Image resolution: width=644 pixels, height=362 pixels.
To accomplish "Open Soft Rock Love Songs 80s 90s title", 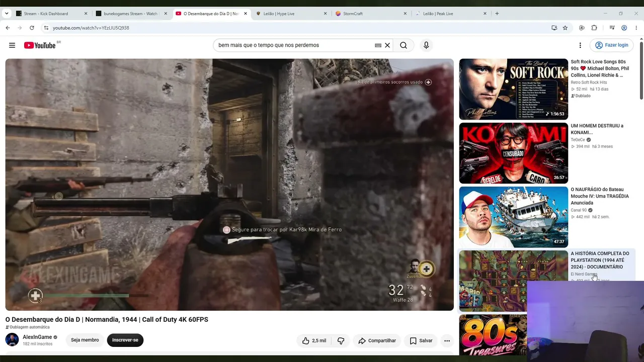I will (600, 68).
